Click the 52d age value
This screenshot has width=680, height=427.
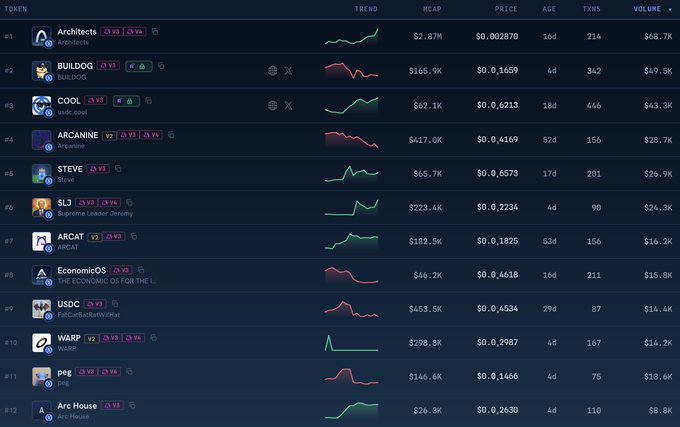tap(549, 140)
